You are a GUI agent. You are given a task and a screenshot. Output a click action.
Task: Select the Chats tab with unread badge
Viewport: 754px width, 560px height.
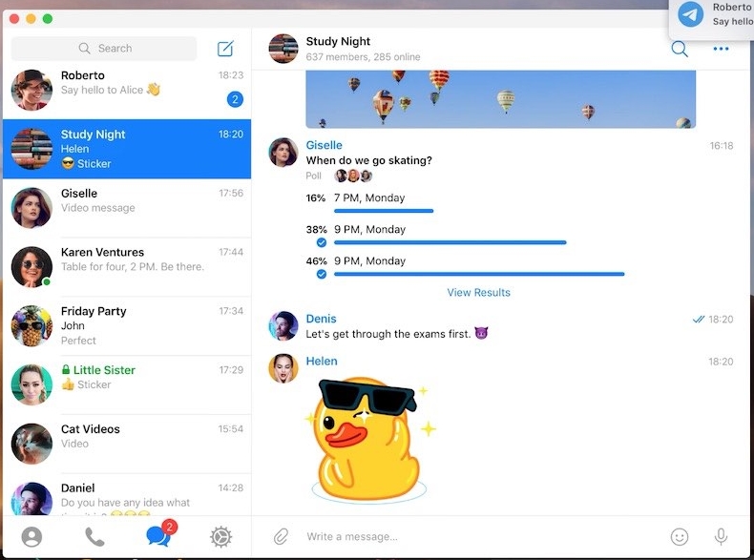point(158,536)
